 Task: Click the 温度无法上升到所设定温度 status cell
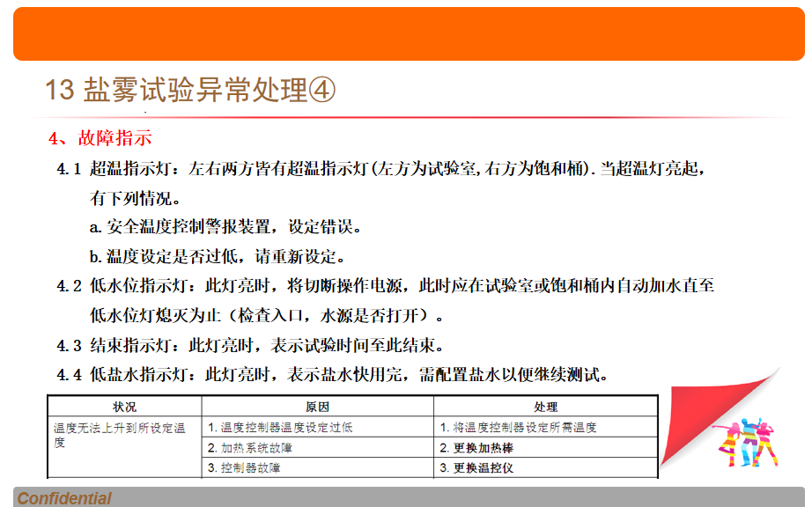tap(123, 435)
